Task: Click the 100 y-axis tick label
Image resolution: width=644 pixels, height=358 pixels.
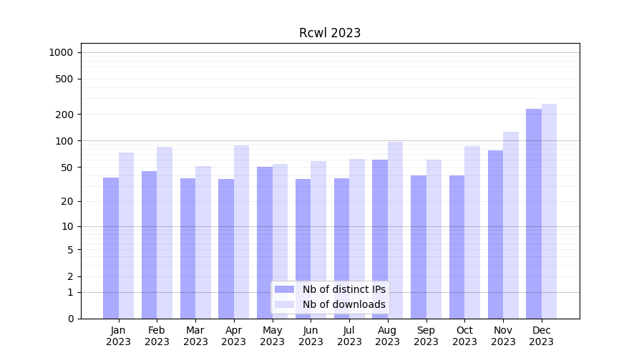Action: pyautogui.click(x=64, y=141)
